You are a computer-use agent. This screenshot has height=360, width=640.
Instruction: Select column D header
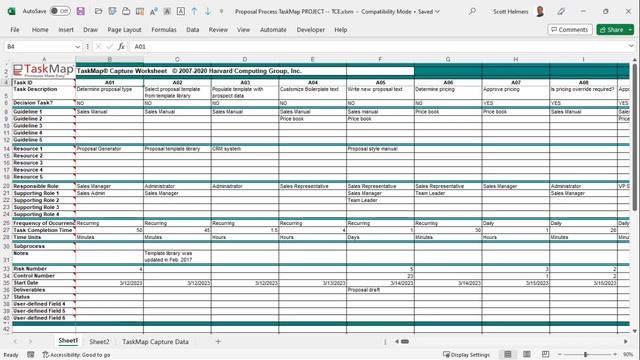coord(245,59)
